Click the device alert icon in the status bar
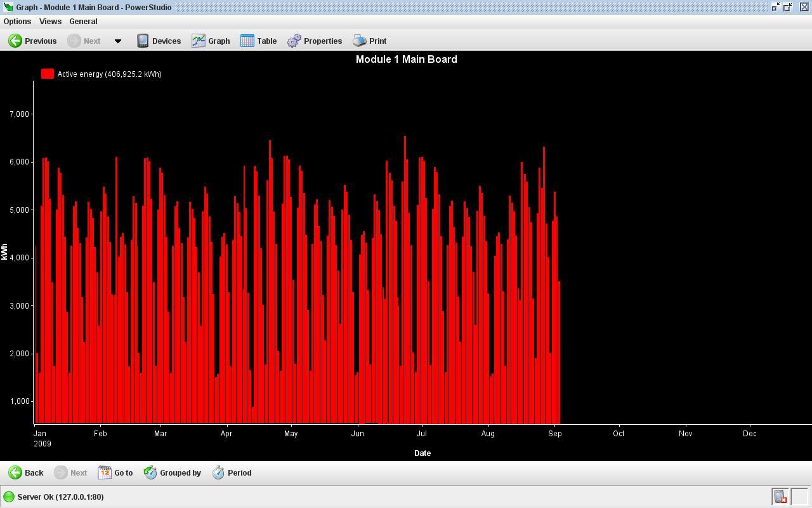This screenshot has height=508, width=812. (x=780, y=497)
